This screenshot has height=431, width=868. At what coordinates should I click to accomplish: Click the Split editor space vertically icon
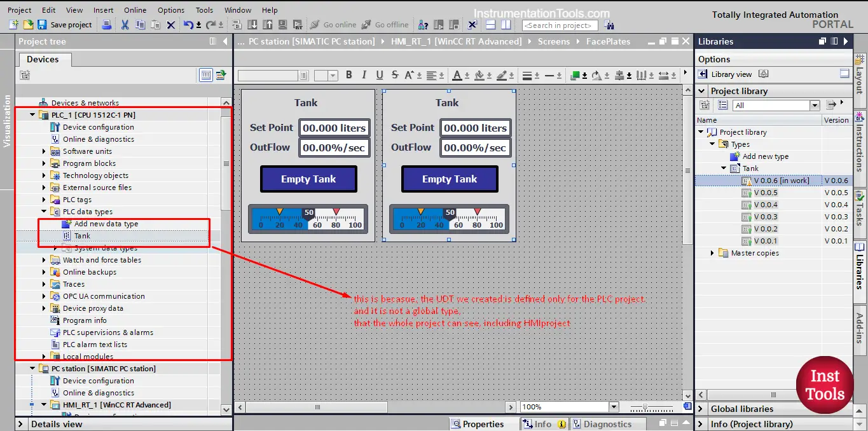[x=506, y=25]
